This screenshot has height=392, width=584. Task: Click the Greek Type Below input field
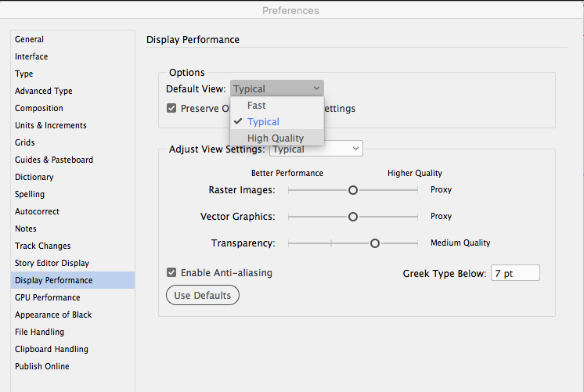515,273
